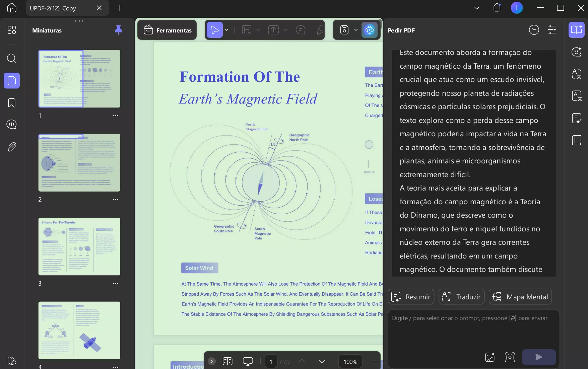Image resolution: width=588 pixels, height=369 pixels.
Task: Open the options menu on page 1 thumbnail
Action: click(x=116, y=116)
